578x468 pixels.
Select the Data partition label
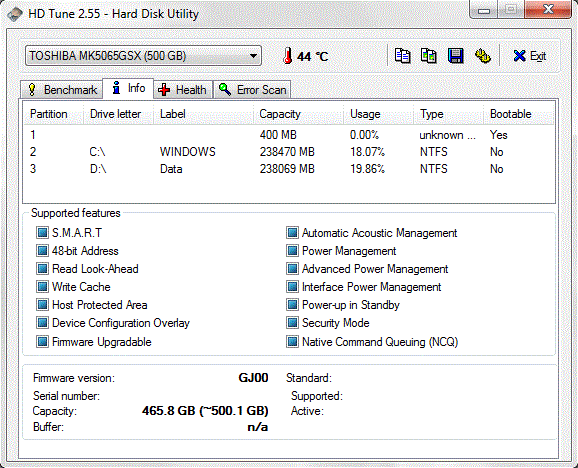coord(171,169)
